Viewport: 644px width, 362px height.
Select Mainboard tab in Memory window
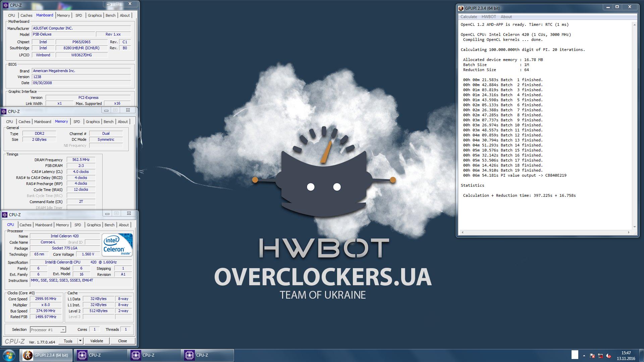43,122
